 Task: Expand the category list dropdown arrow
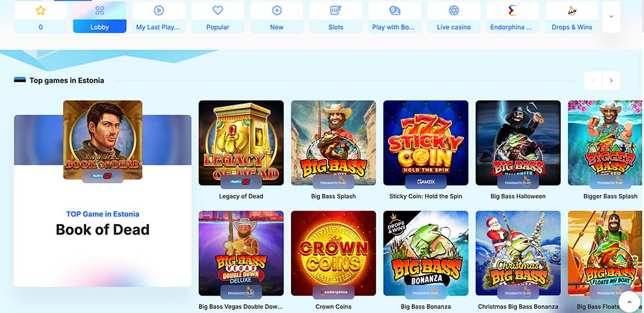(x=611, y=17)
